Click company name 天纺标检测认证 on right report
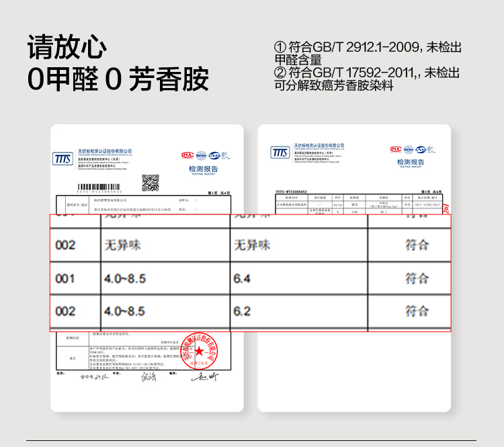This screenshot has height=447, width=504. (x=319, y=146)
